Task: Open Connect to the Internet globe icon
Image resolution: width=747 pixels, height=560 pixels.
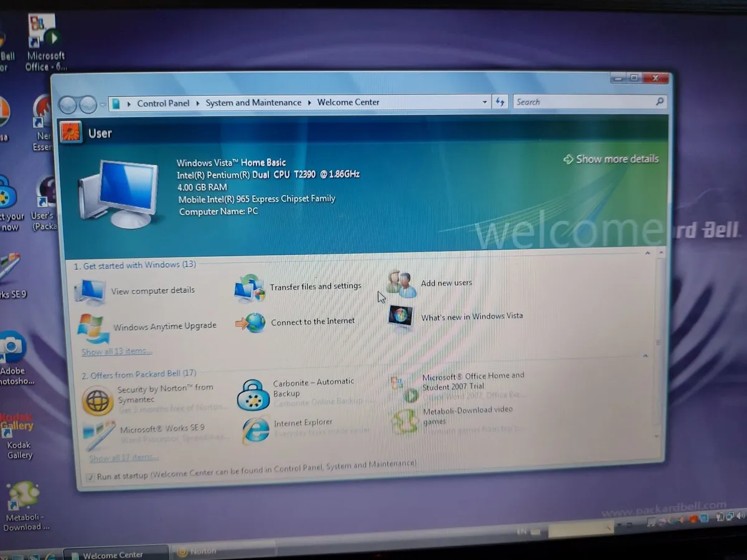Action: pos(251,322)
